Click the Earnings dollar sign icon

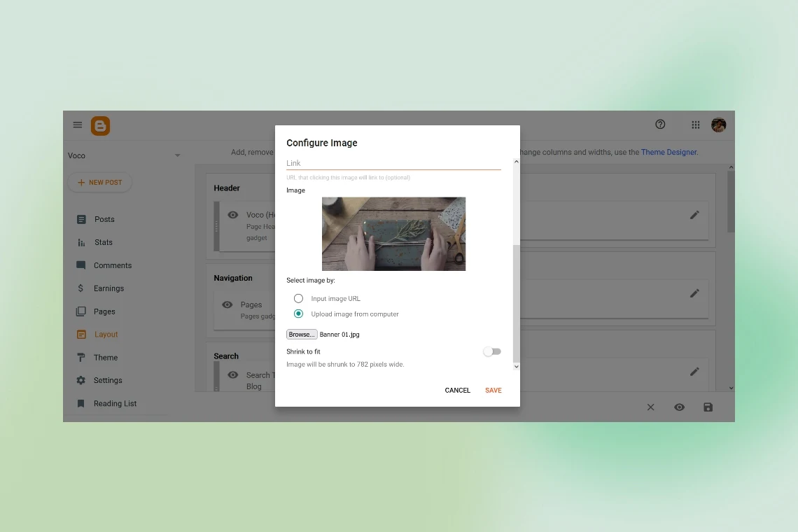point(80,288)
